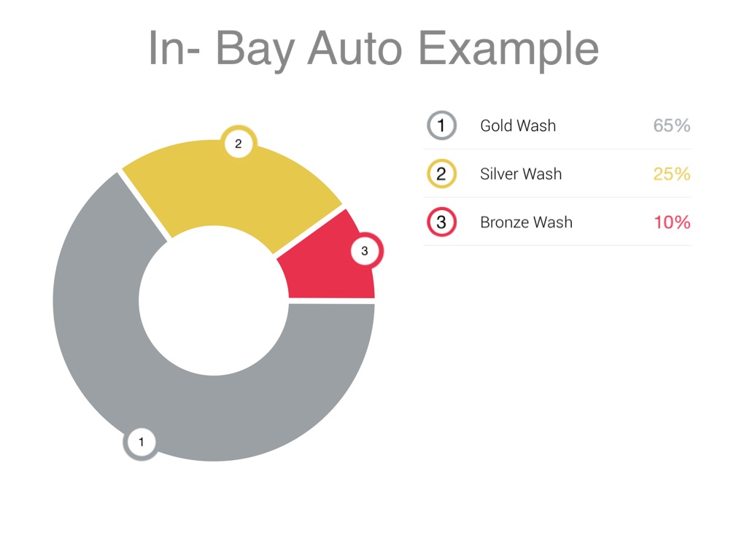Click the Gold Wash legend label

click(x=518, y=125)
